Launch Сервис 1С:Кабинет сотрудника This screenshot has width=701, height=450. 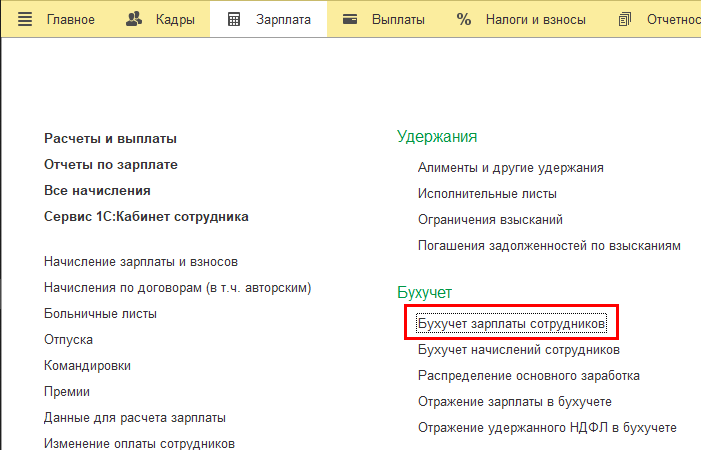pyautogui.click(x=146, y=217)
